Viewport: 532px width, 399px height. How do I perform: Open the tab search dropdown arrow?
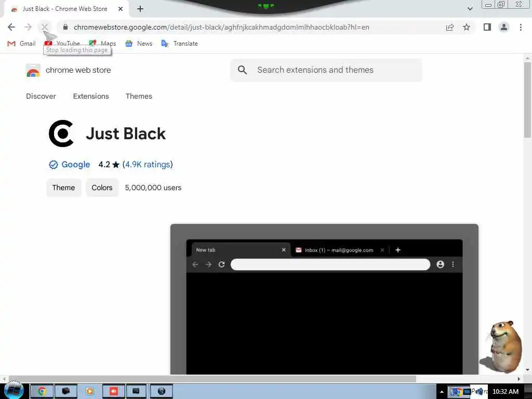click(470, 9)
